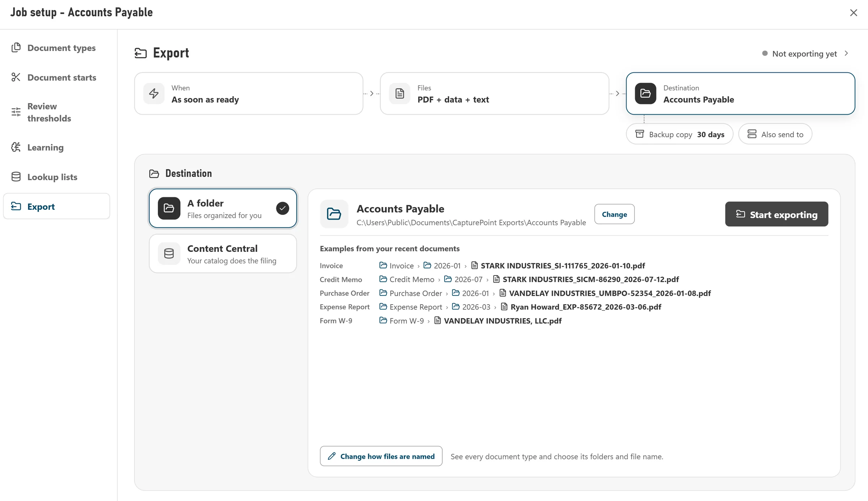Open the Files PDF + data + text step
This screenshot has height=501, width=868.
(494, 94)
